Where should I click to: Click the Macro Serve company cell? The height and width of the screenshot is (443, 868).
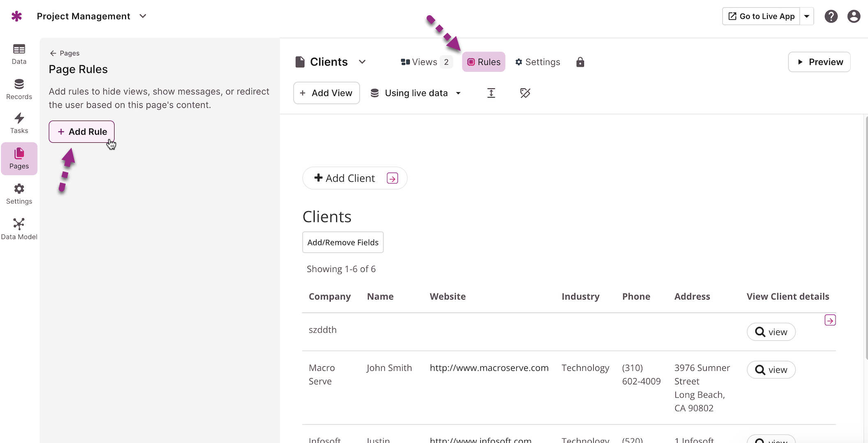click(322, 374)
